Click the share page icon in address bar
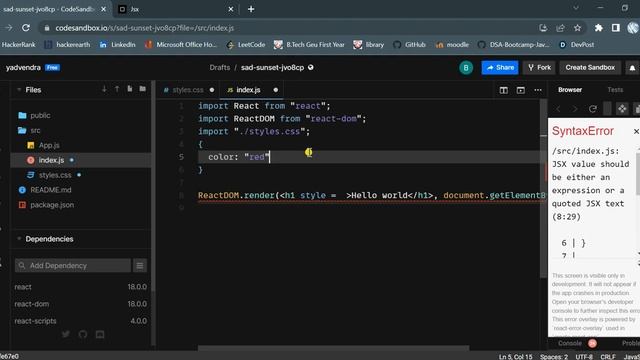 [x=560, y=28]
